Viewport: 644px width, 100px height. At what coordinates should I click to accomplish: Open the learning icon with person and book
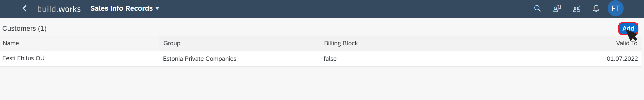click(x=557, y=8)
